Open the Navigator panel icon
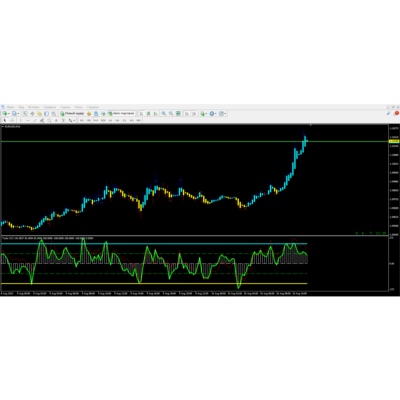 click(x=39, y=113)
